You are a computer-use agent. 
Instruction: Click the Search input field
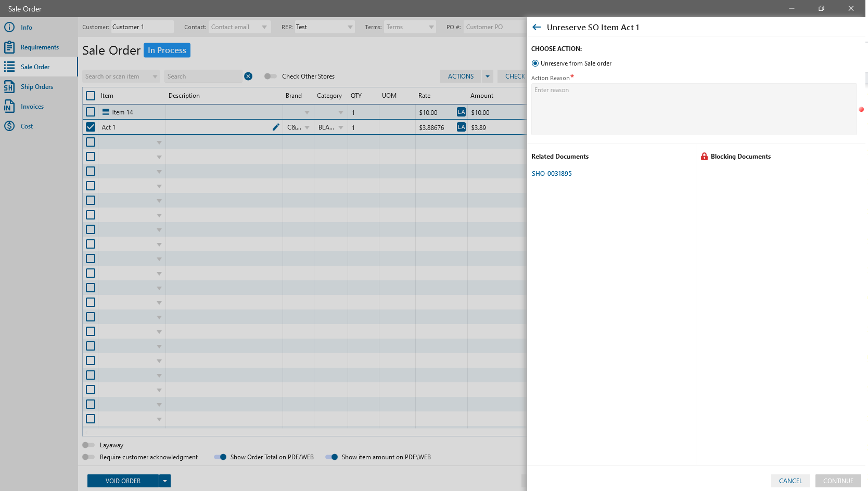coord(203,76)
